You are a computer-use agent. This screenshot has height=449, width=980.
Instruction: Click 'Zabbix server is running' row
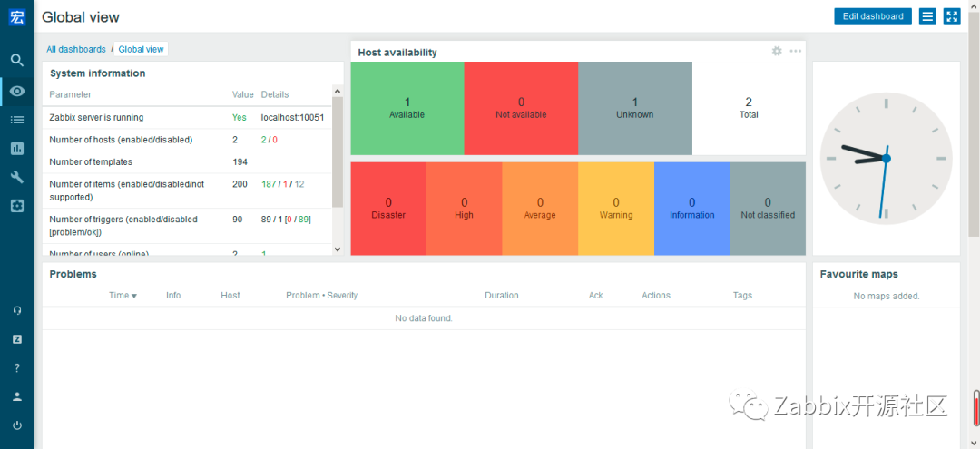pyautogui.click(x=187, y=117)
